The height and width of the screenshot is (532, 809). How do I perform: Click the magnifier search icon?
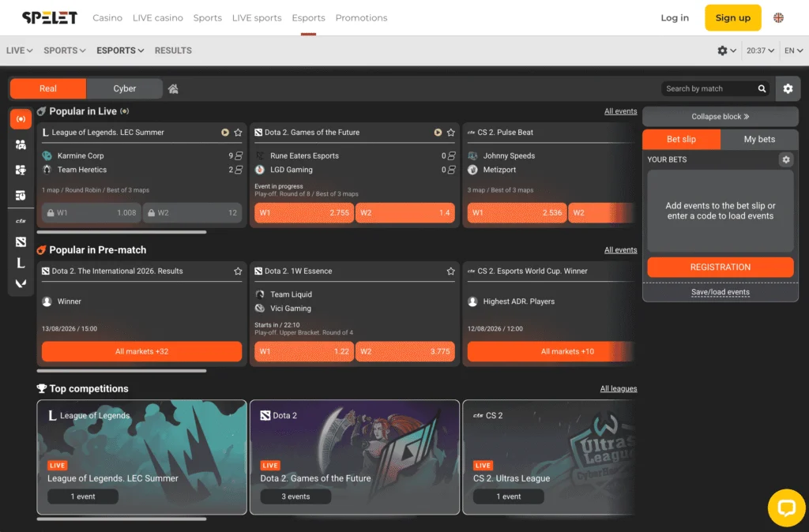(x=762, y=88)
